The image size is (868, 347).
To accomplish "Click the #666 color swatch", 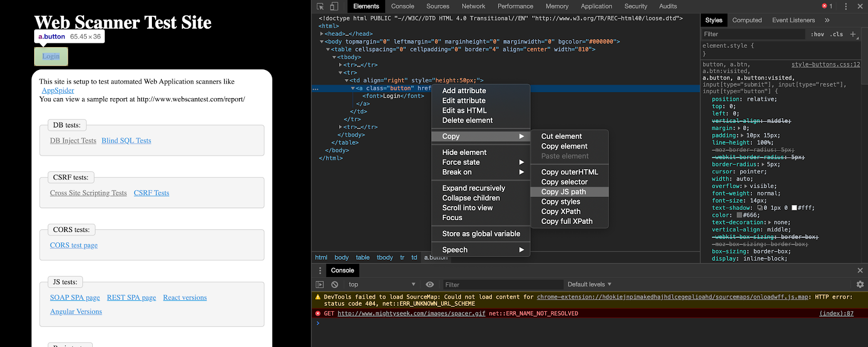I will [739, 215].
